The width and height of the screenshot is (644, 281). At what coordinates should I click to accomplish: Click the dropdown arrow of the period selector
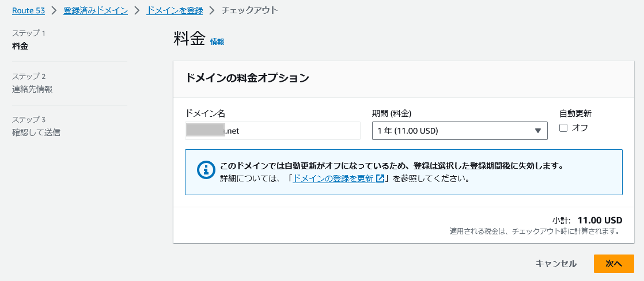point(538,131)
